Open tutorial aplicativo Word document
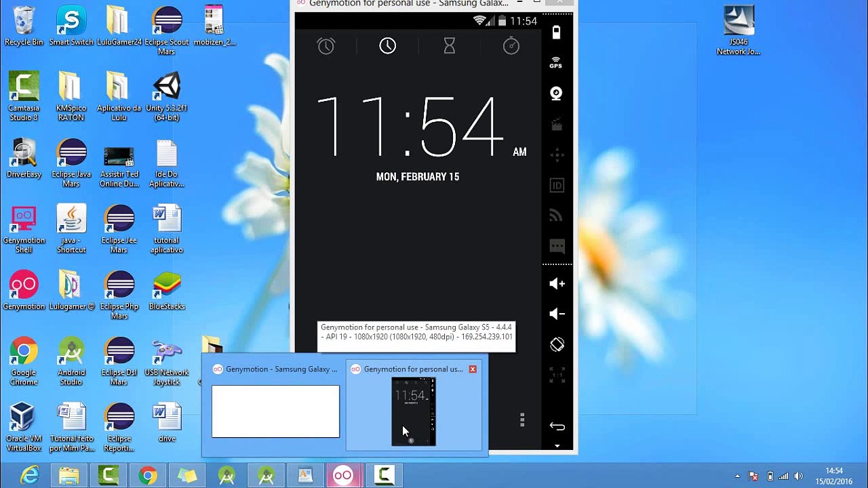868x488 pixels. [x=166, y=229]
